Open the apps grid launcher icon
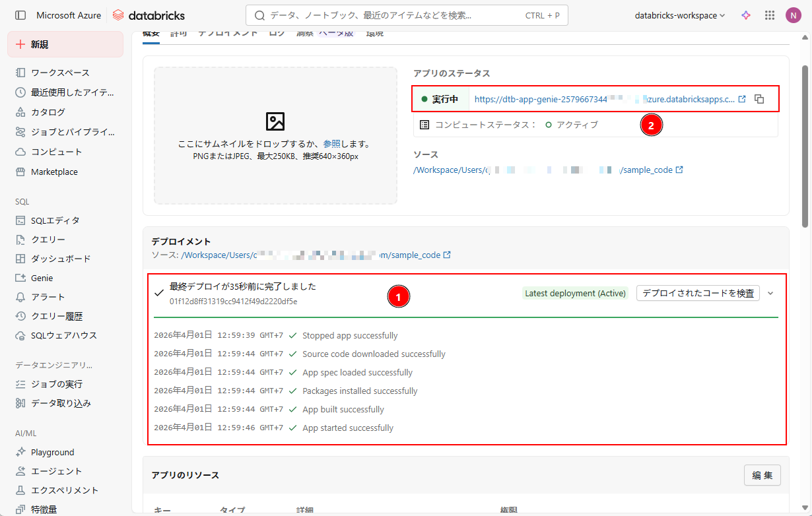The image size is (812, 516). (769, 15)
